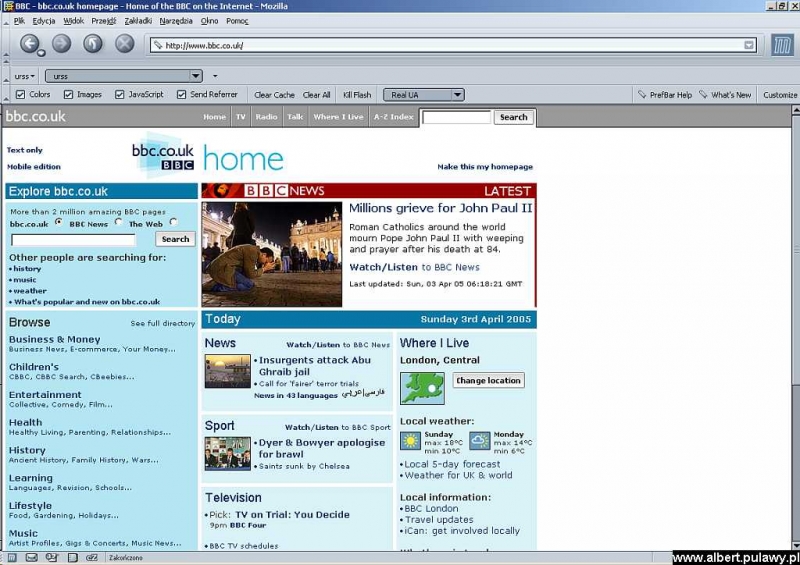
Task: Toggle the Send Referrer checkbox
Action: tap(181, 94)
